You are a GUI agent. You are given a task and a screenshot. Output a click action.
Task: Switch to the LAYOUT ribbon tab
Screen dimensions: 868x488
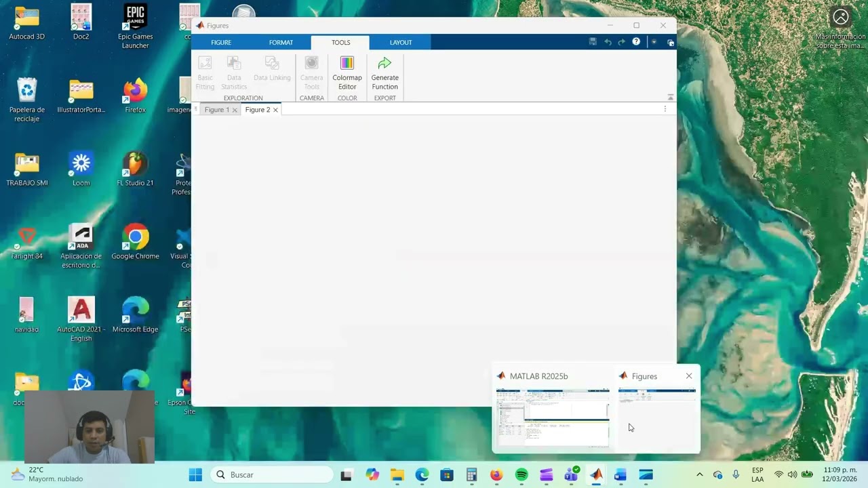[401, 42]
